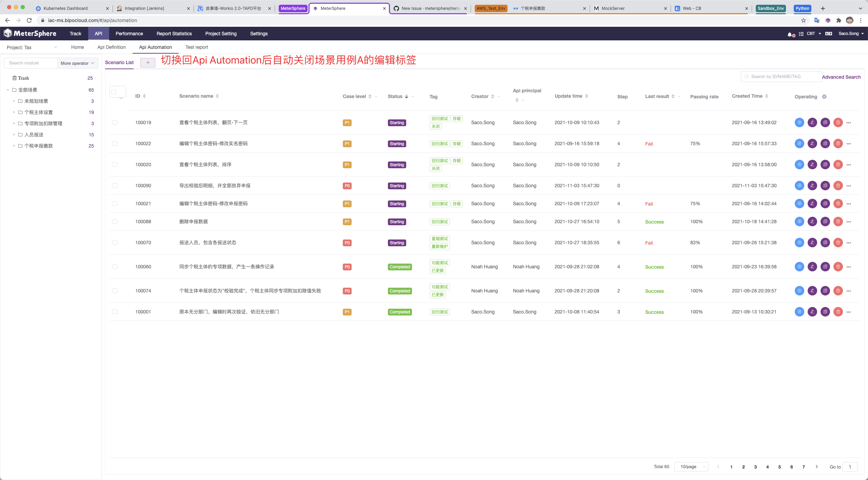The width and height of the screenshot is (868, 480).
Task: Open Project Setting in top navigation
Action: (221, 34)
